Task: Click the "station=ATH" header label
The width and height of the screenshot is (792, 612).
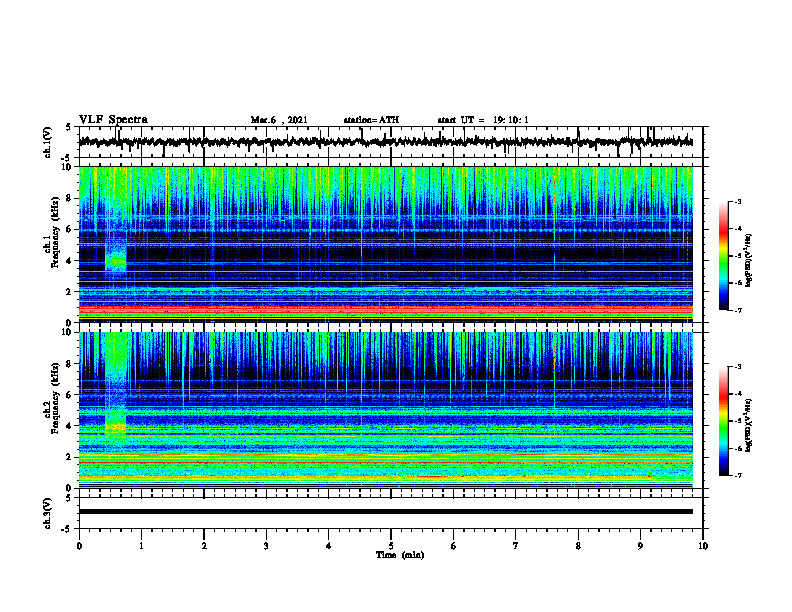Action: [x=371, y=120]
